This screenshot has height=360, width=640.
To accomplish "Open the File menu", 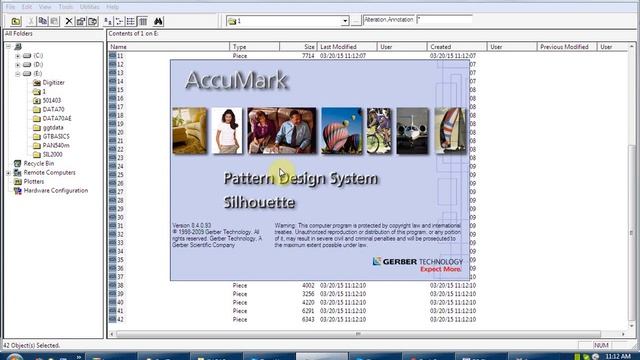I will 10,7.
